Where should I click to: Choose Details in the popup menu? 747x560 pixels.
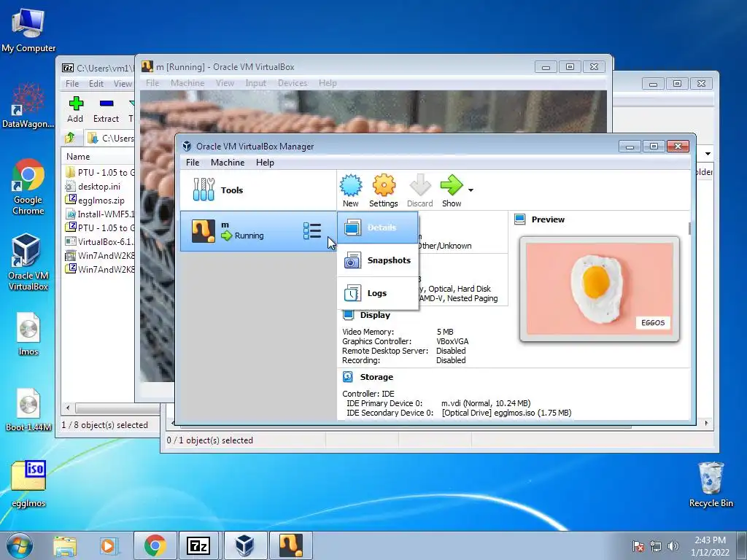pyautogui.click(x=377, y=227)
